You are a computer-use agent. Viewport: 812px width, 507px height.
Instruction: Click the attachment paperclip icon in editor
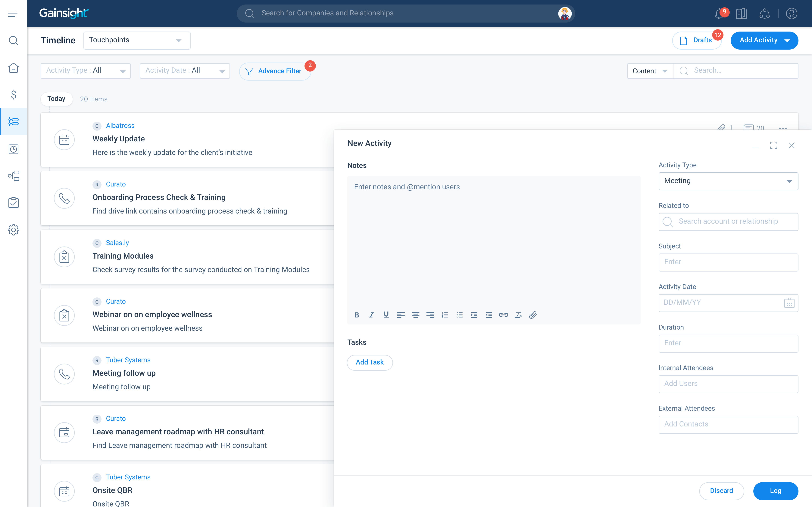(533, 315)
